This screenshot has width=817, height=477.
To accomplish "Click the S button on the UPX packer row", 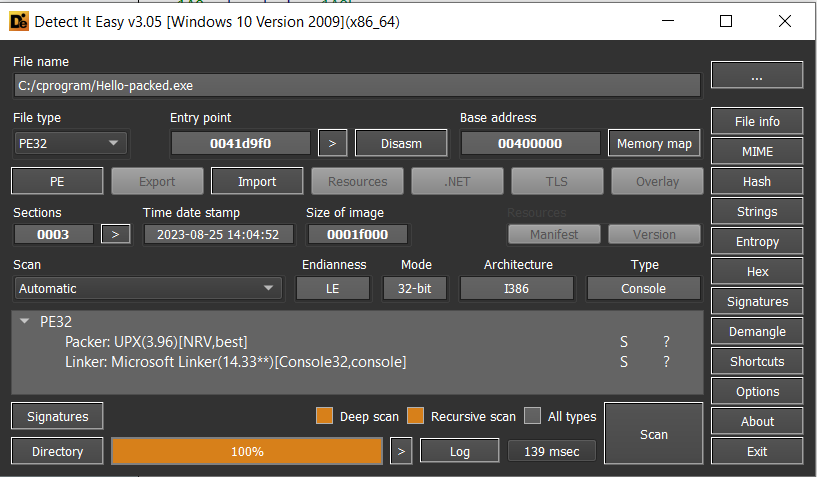I will click(624, 342).
